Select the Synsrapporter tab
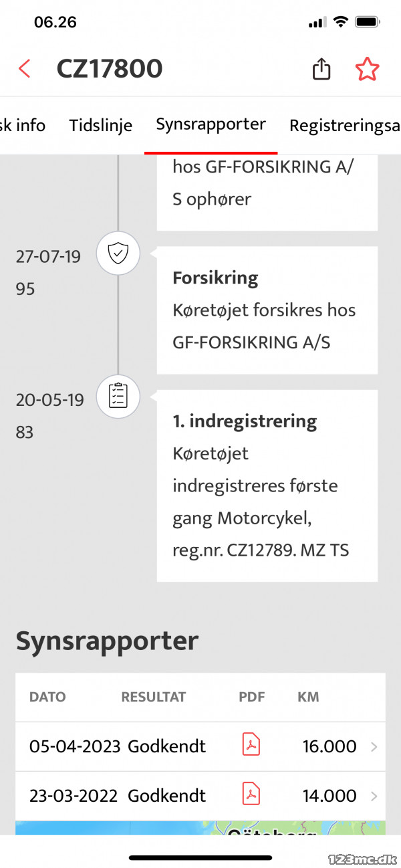The image size is (401, 868). pyautogui.click(x=211, y=124)
